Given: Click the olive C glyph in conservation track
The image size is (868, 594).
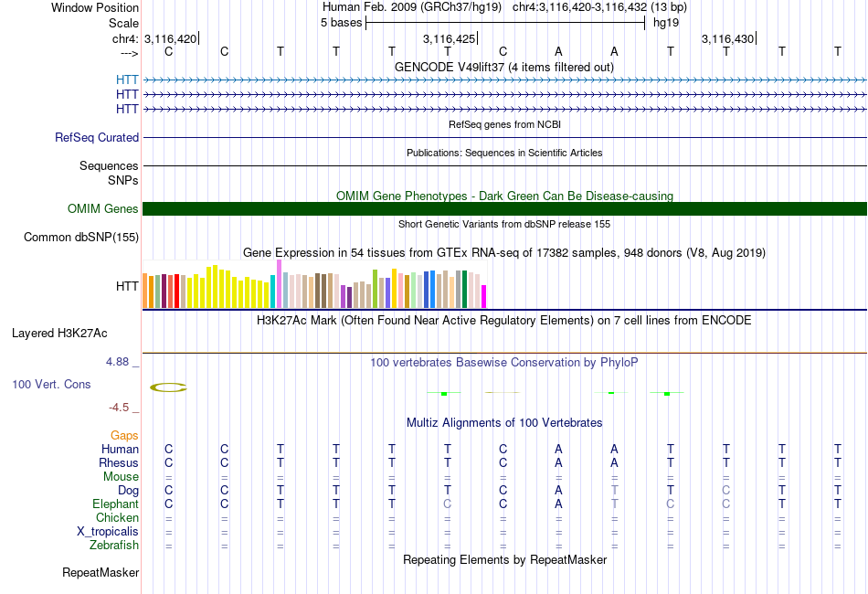Looking at the screenshot, I should [168, 387].
